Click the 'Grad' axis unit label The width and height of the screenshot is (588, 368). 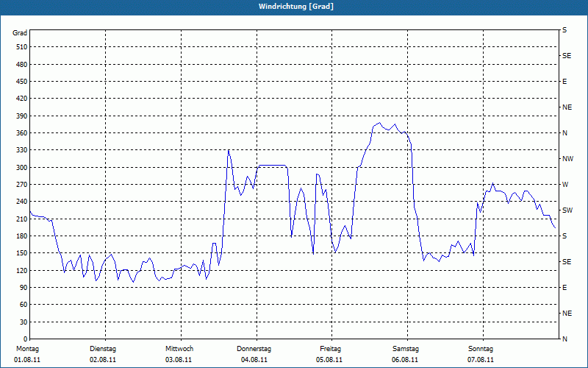pos(20,33)
